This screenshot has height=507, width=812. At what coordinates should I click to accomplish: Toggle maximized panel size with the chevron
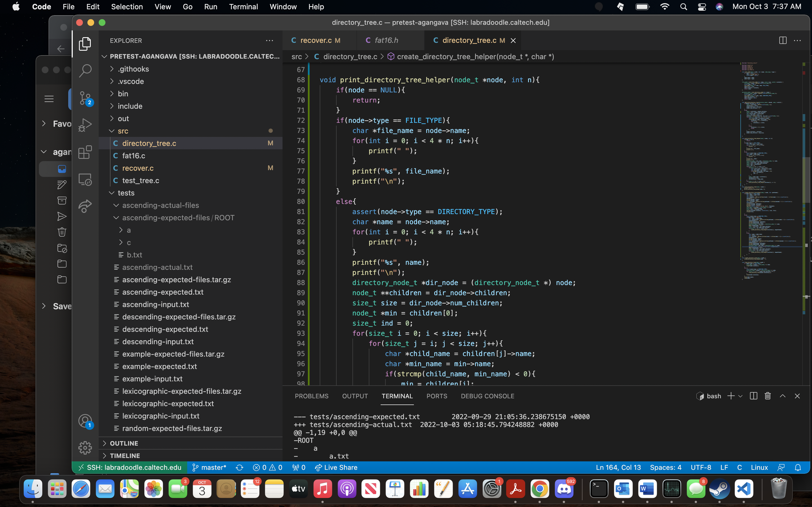pos(782,396)
